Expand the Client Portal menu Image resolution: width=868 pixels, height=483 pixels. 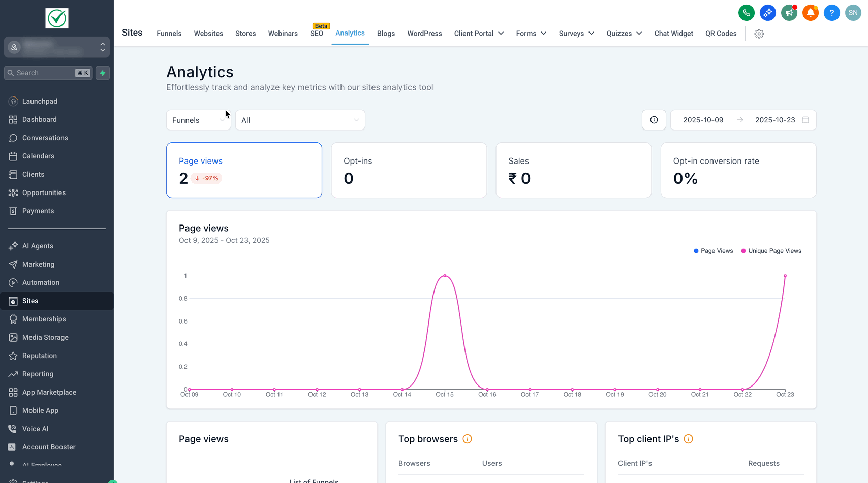click(x=479, y=34)
